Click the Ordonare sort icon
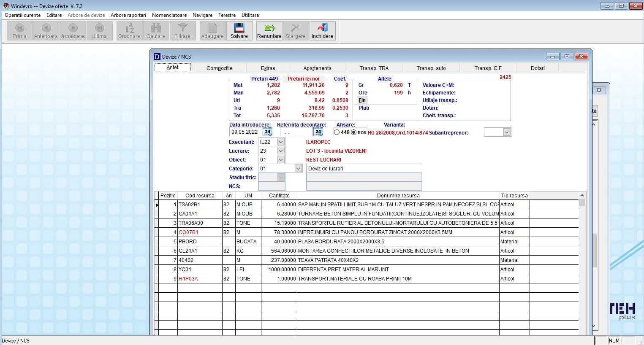 [129, 31]
